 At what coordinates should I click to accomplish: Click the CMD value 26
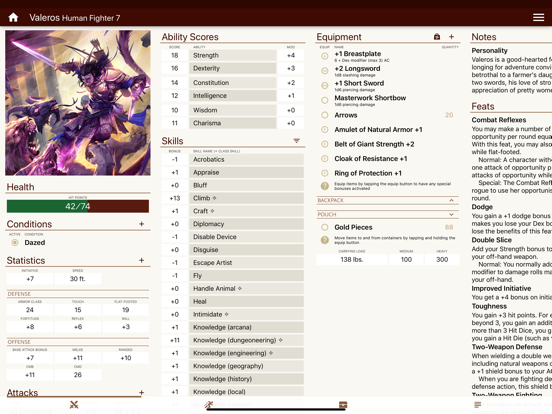pyautogui.click(x=78, y=375)
